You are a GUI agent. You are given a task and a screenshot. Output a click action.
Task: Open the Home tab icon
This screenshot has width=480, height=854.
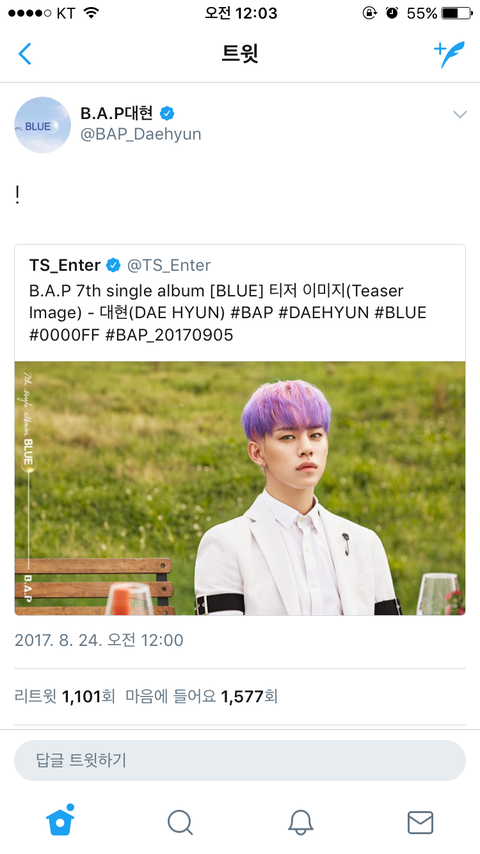click(x=60, y=820)
